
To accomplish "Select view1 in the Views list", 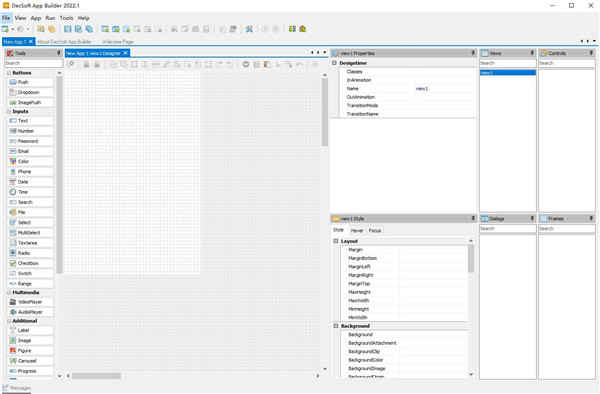I will pos(508,72).
